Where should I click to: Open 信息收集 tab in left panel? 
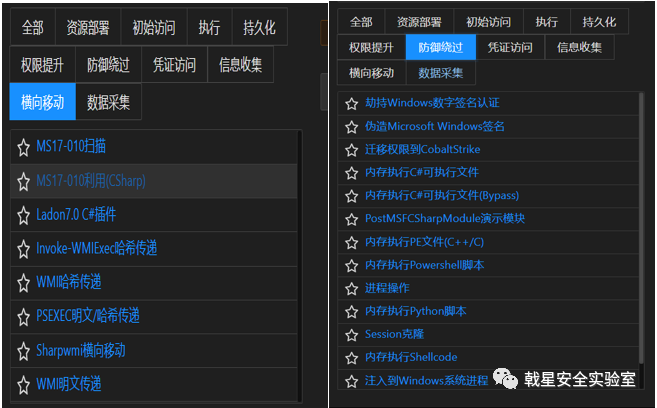pos(241,65)
